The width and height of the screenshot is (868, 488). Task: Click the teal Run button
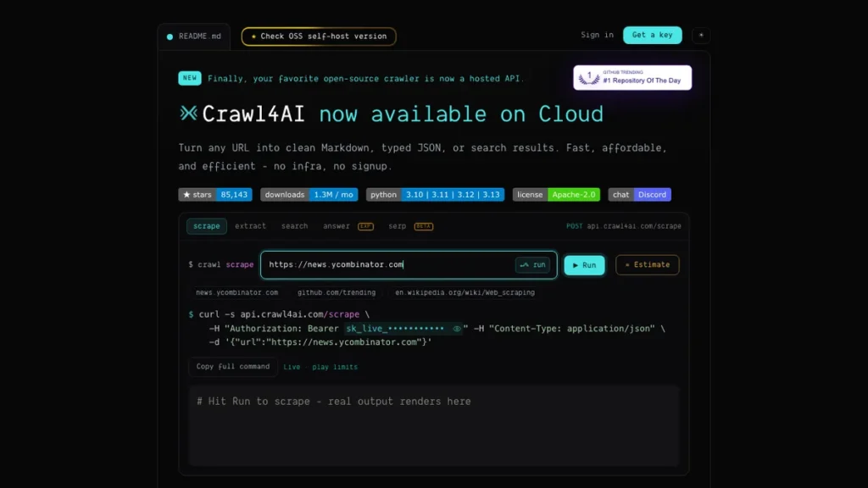[584, 265]
